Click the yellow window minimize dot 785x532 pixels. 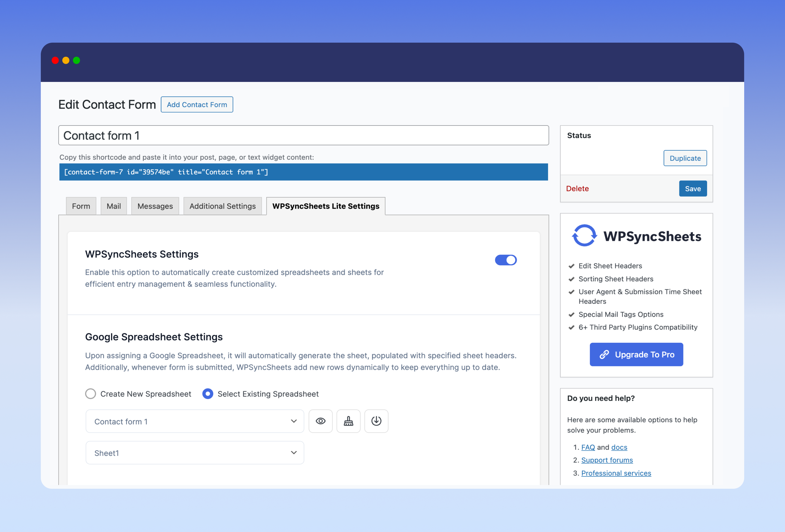tap(66, 60)
